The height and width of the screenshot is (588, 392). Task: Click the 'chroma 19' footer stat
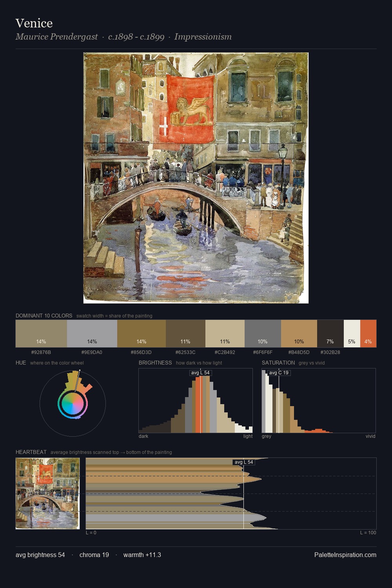[x=94, y=555]
